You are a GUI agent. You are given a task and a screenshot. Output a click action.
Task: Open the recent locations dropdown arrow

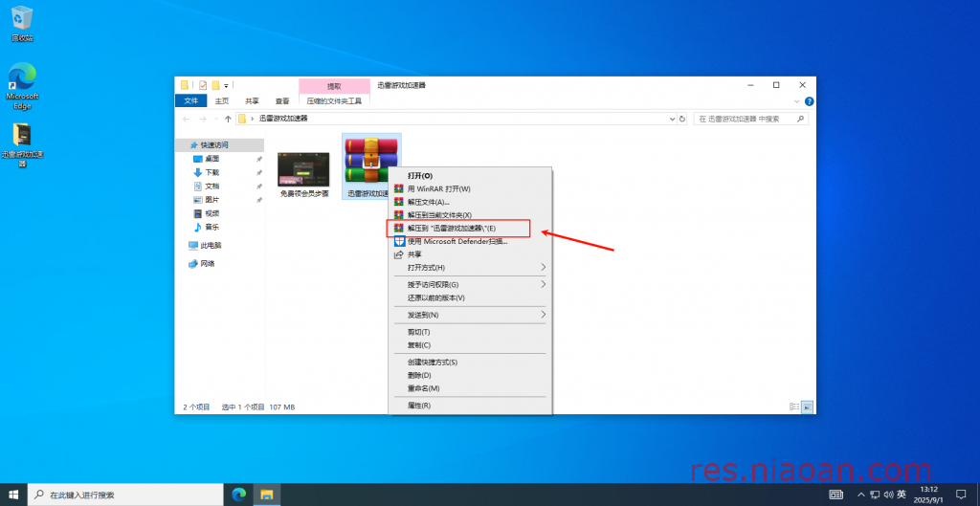216,119
